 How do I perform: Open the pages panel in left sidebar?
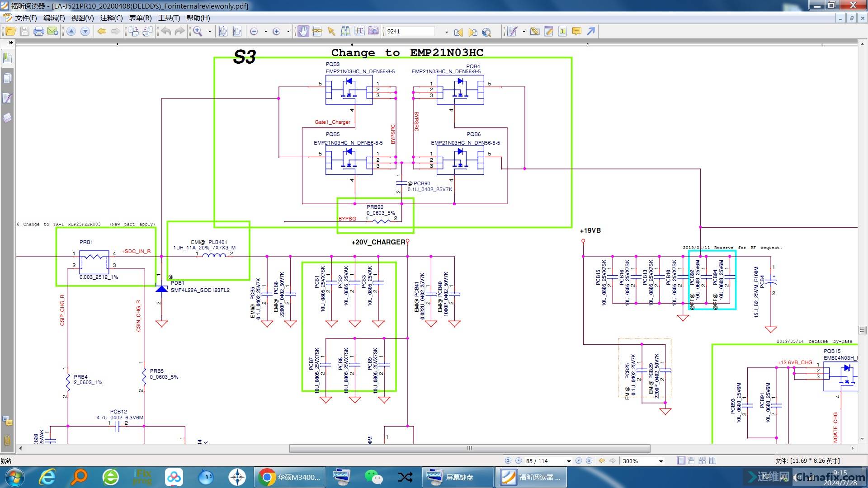(x=7, y=78)
